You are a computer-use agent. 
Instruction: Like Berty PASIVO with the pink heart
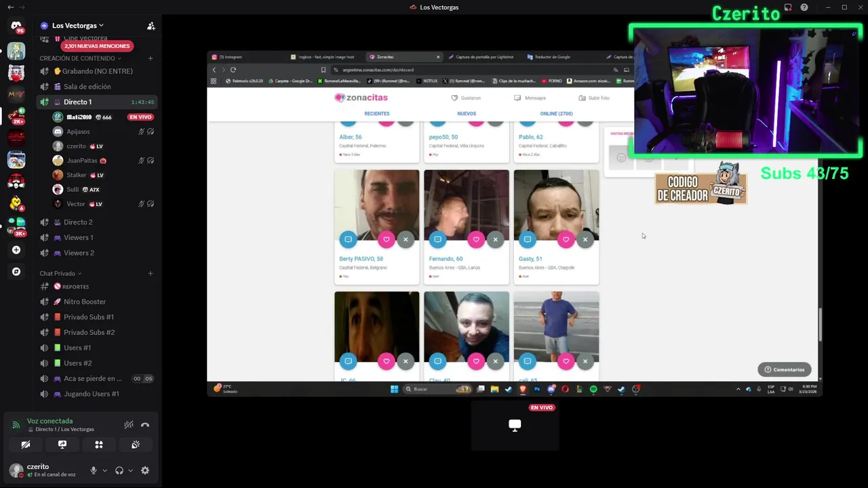(387, 239)
